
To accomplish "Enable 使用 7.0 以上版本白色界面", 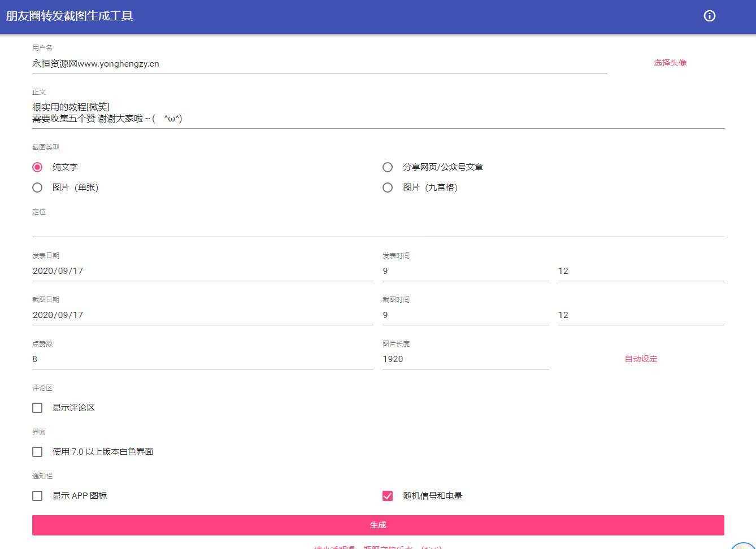I will [37, 451].
